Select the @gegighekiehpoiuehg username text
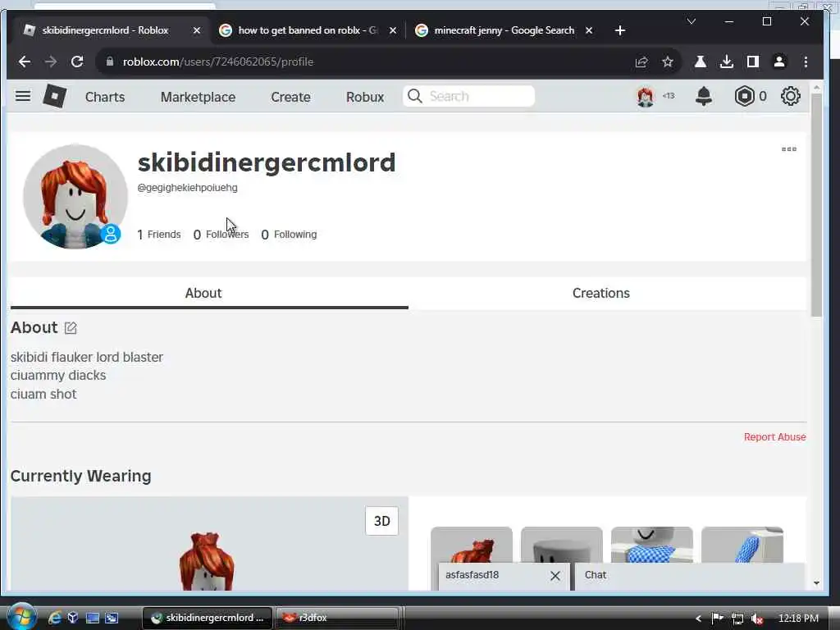Screen dimensions: 840x630 click(188, 188)
